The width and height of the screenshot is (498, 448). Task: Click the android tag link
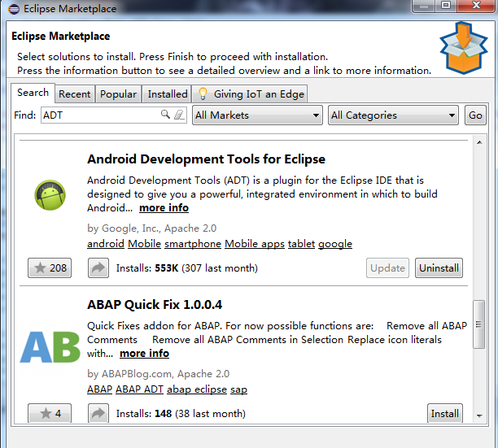[x=106, y=244]
